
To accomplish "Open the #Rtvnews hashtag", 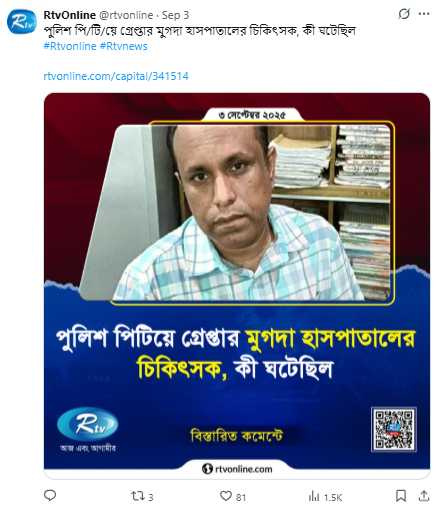I will pos(124,46).
